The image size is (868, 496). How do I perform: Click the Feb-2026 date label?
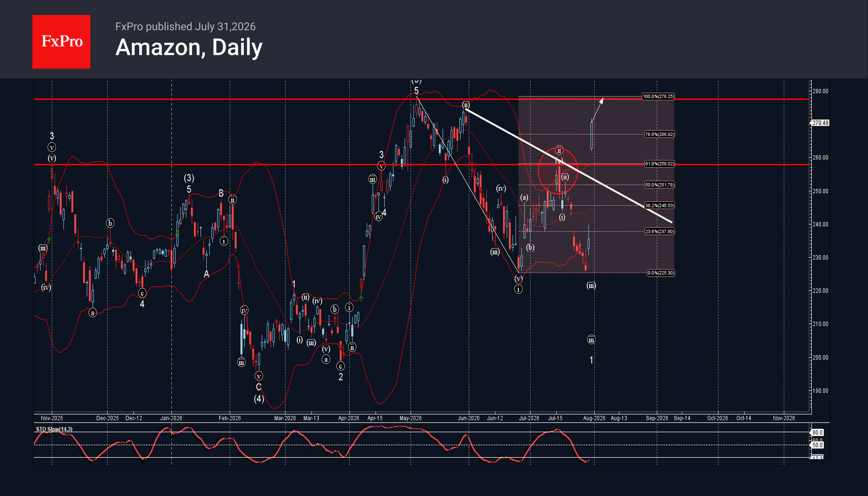(x=230, y=418)
